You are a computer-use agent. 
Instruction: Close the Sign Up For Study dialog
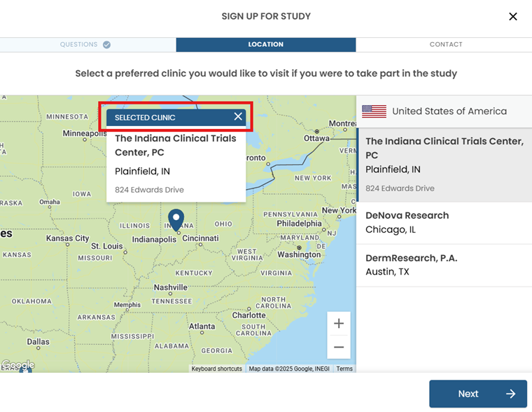512,16
